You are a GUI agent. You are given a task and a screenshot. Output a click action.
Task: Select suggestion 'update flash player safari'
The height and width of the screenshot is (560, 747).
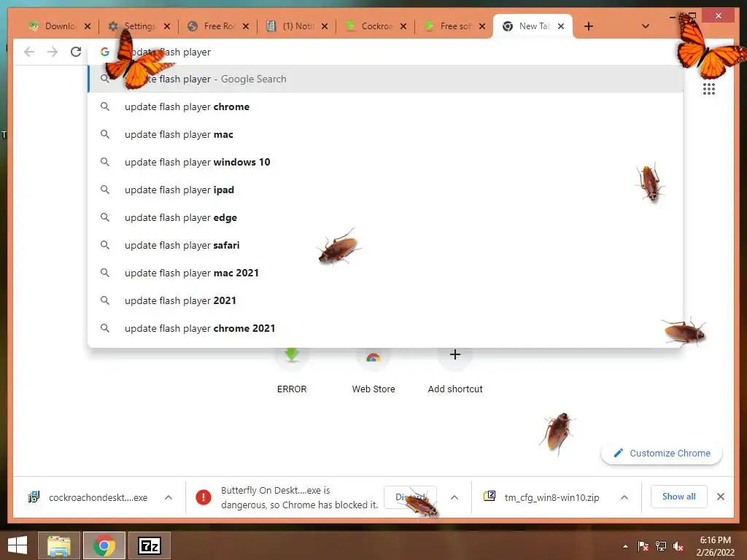pos(385,245)
